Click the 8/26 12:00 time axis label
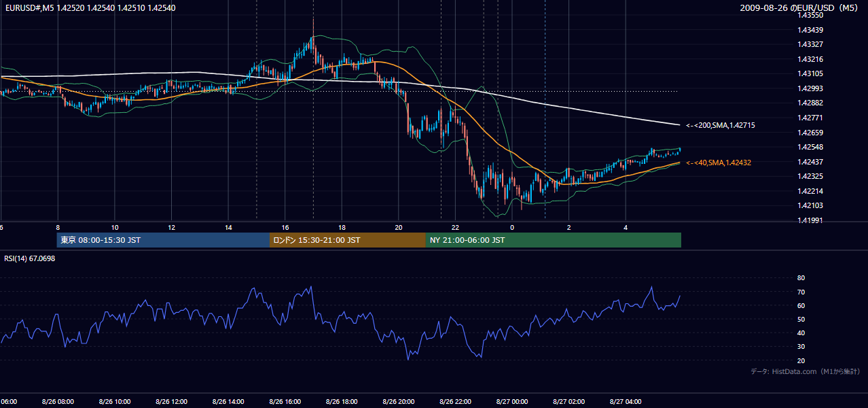This screenshot has width=868, height=408. point(171,401)
